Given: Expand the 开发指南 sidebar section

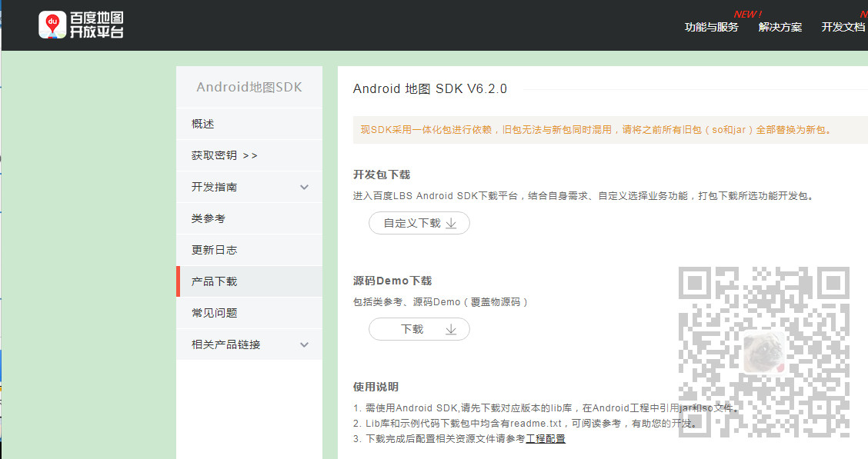Looking at the screenshot, I should tap(249, 186).
